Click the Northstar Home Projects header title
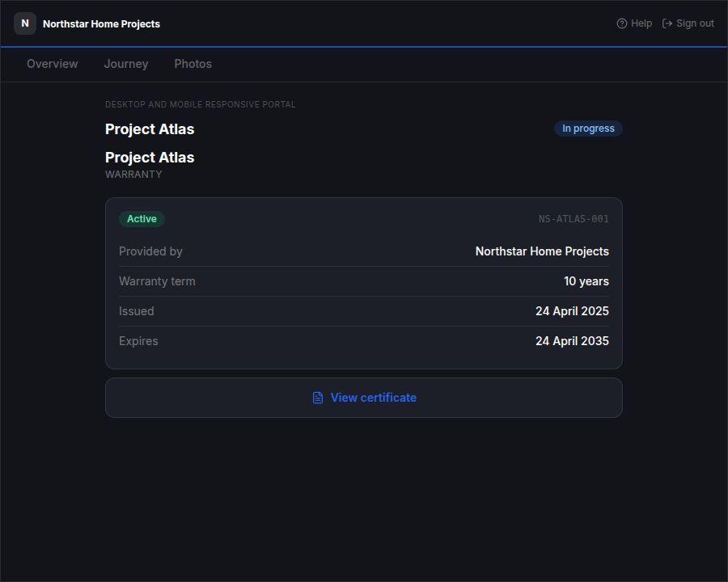The height and width of the screenshot is (582, 728). tap(101, 23)
